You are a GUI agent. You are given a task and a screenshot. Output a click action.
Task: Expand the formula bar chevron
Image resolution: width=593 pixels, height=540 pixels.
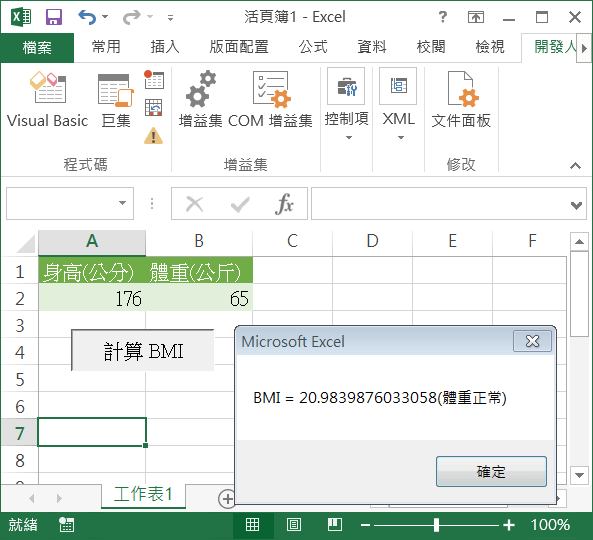tap(576, 205)
